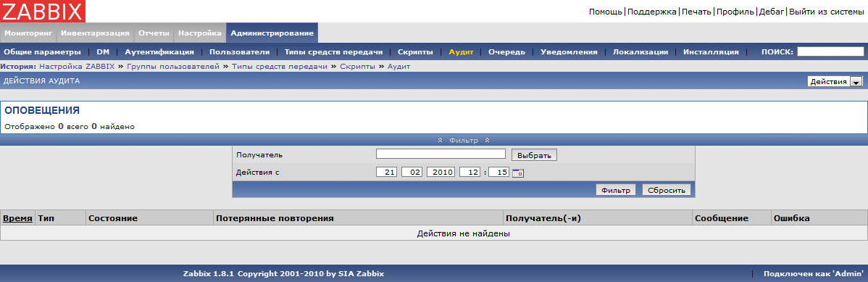
Task: Open Типы средств передачи page
Action: click(x=334, y=51)
